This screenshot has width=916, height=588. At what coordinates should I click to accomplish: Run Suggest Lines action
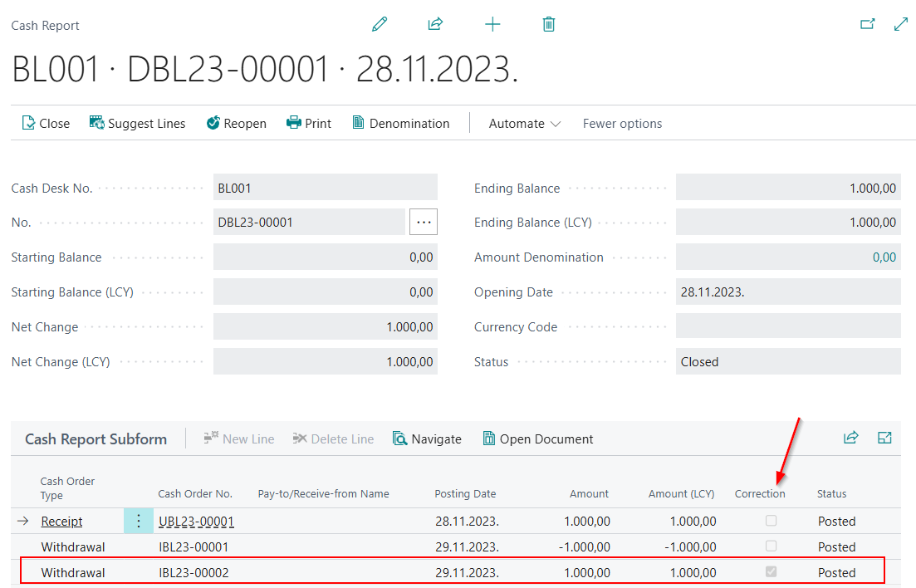point(137,123)
